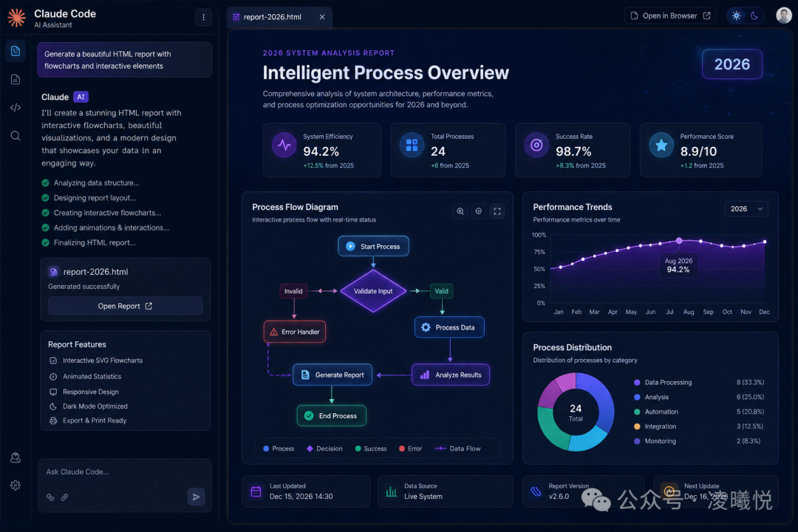Image resolution: width=798 pixels, height=532 pixels.
Task: Open the settings gear in sidebar
Action: [x=16, y=485]
